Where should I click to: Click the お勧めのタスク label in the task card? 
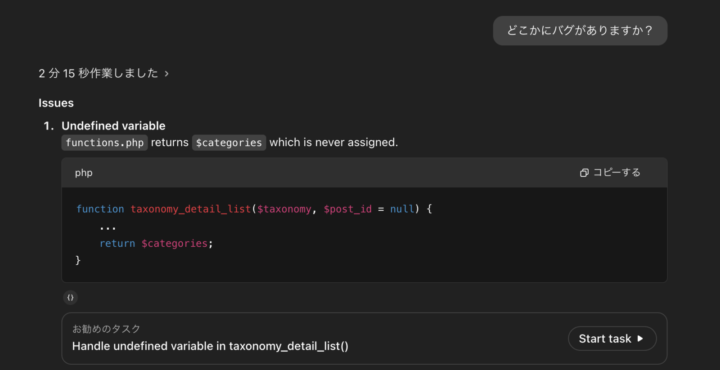[x=106, y=329]
